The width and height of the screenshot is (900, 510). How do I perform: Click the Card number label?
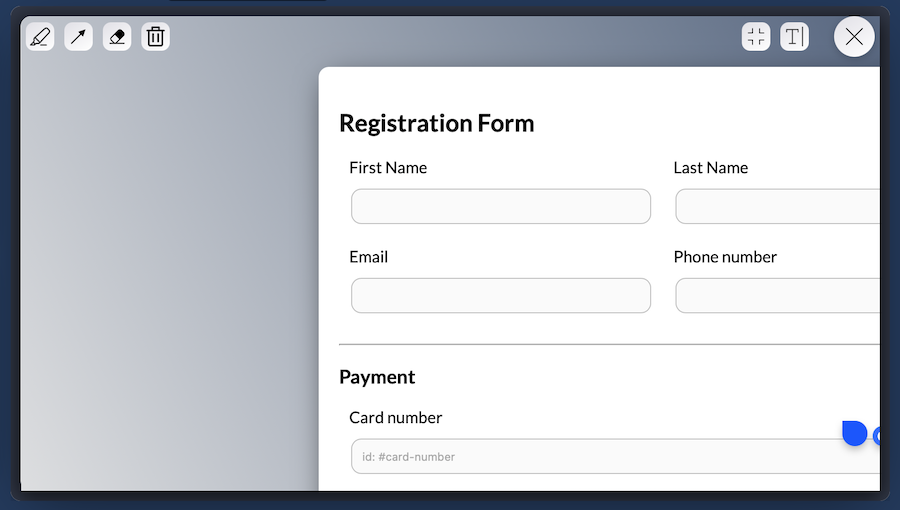point(395,417)
